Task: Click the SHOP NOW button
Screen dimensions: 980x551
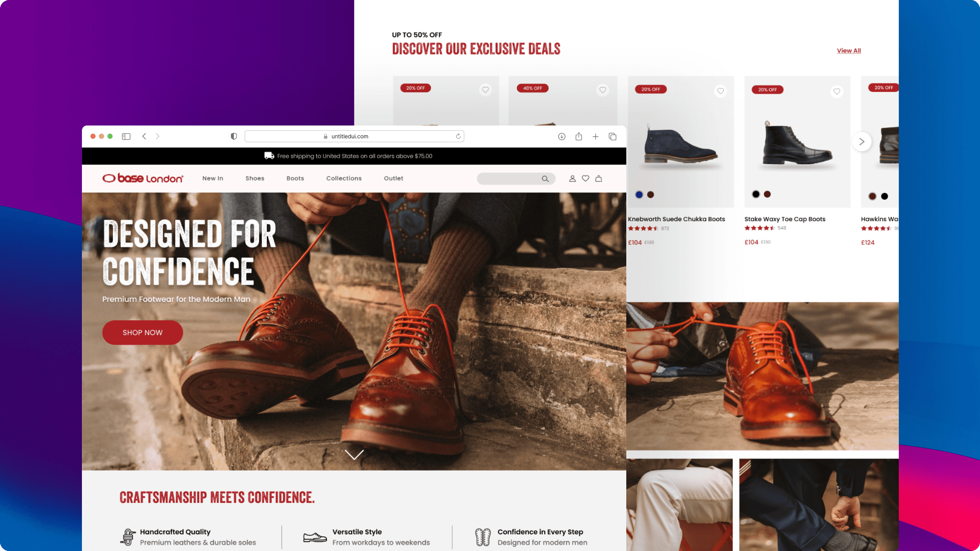Action: [x=142, y=333]
